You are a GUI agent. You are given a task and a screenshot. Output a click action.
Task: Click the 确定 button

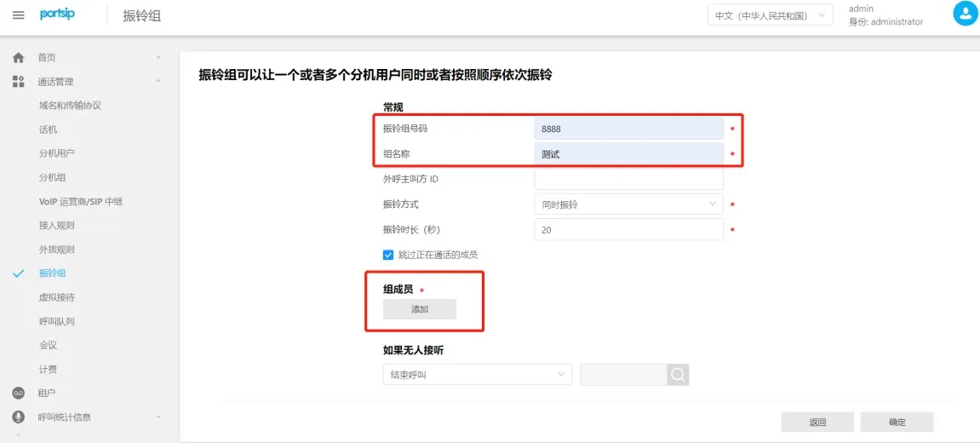click(x=897, y=422)
